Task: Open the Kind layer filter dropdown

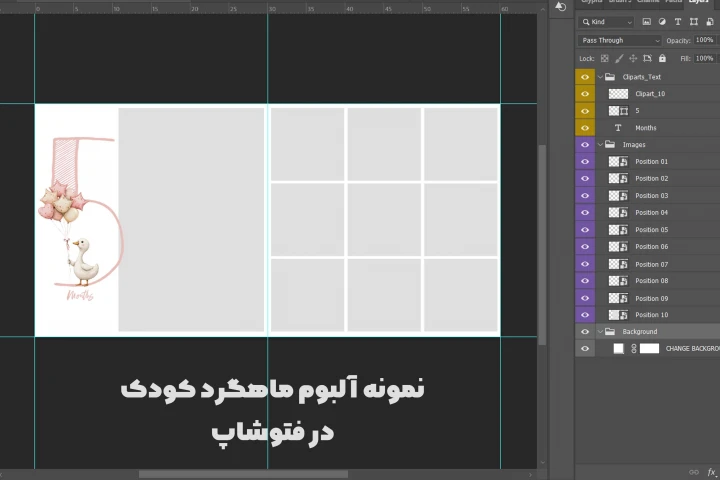Action: point(606,22)
